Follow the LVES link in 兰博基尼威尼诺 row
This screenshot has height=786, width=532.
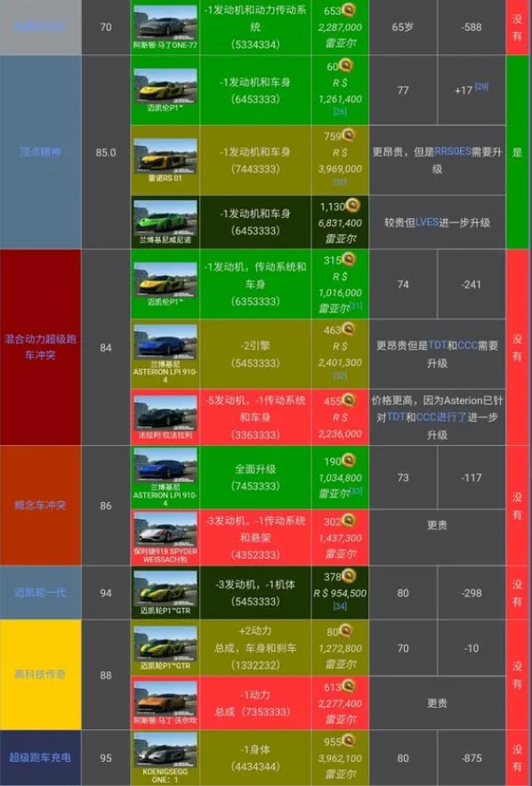tap(427, 222)
